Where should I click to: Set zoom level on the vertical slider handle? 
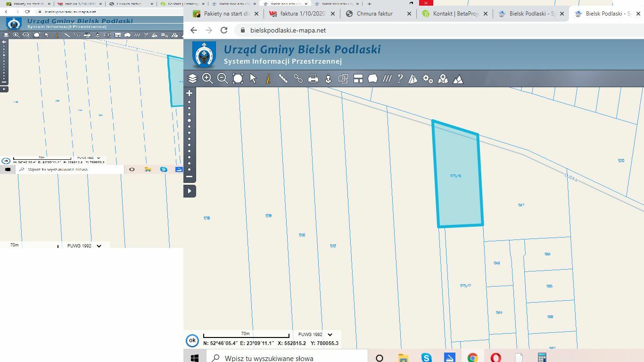click(190, 121)
